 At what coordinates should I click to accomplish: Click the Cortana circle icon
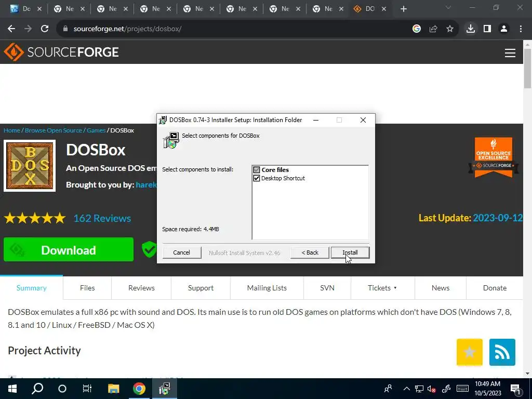point(62,389)
